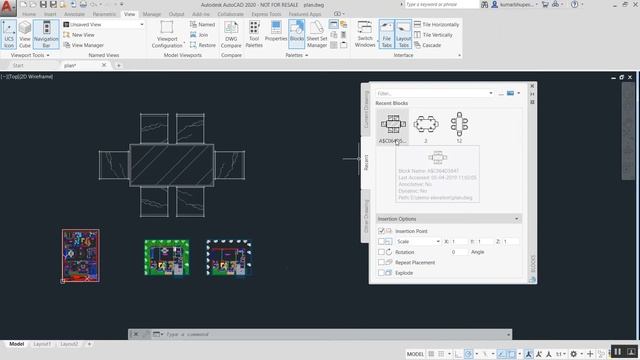This screenshot has height=360, width=640.
Task: Open the Home ribbon tab
Action: pyautogui.click(x=29, y=14)
